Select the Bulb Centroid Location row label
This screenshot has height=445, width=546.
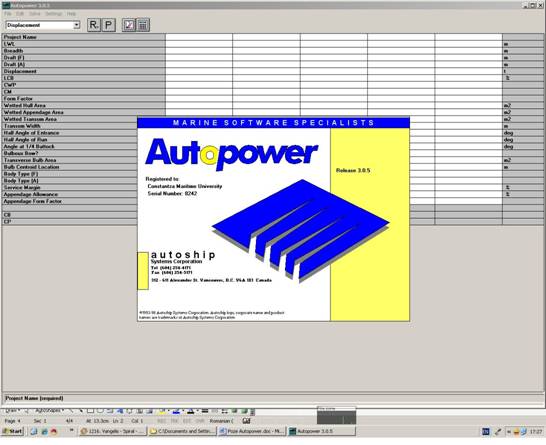pyautogui.click(x=70, y=167)
